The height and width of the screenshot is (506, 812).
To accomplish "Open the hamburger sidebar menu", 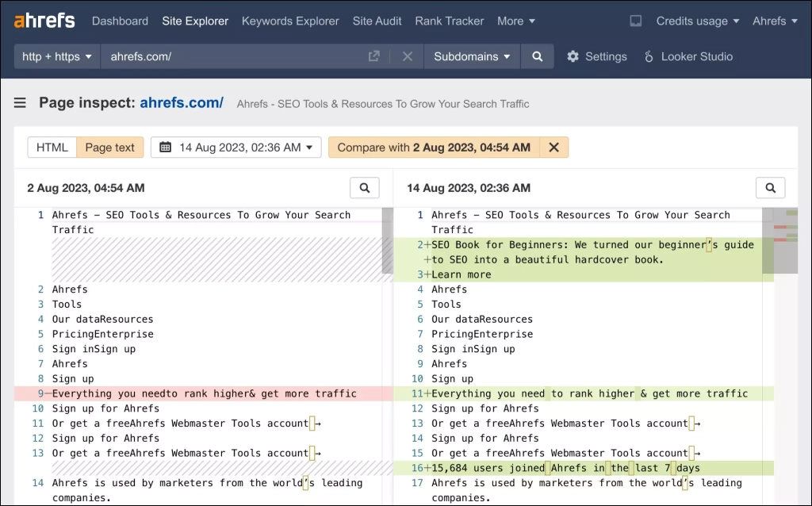I will [x=20, y=103].
